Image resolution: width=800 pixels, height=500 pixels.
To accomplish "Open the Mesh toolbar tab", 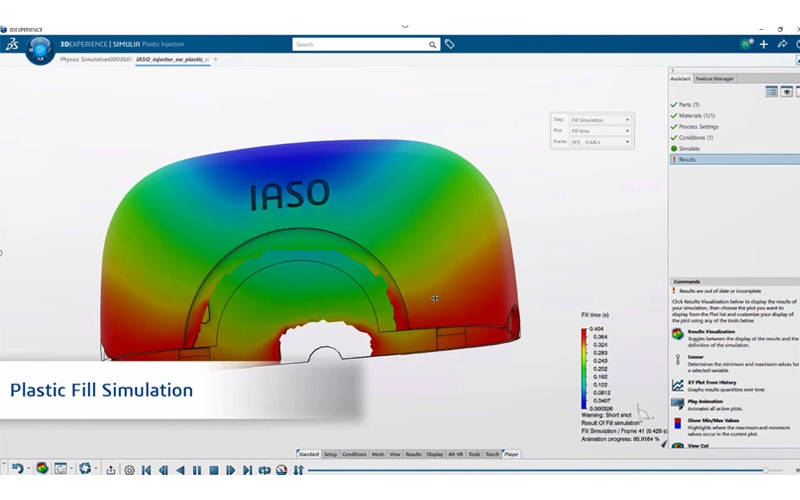I will (x=378, y=454).
